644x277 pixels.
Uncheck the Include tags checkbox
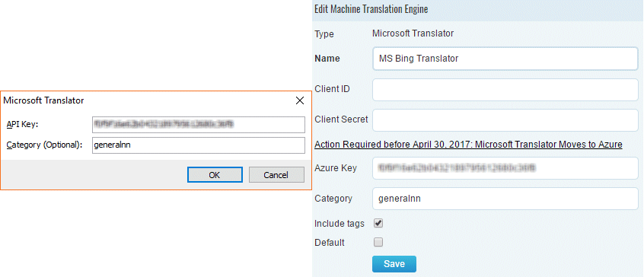click(378, 224)
